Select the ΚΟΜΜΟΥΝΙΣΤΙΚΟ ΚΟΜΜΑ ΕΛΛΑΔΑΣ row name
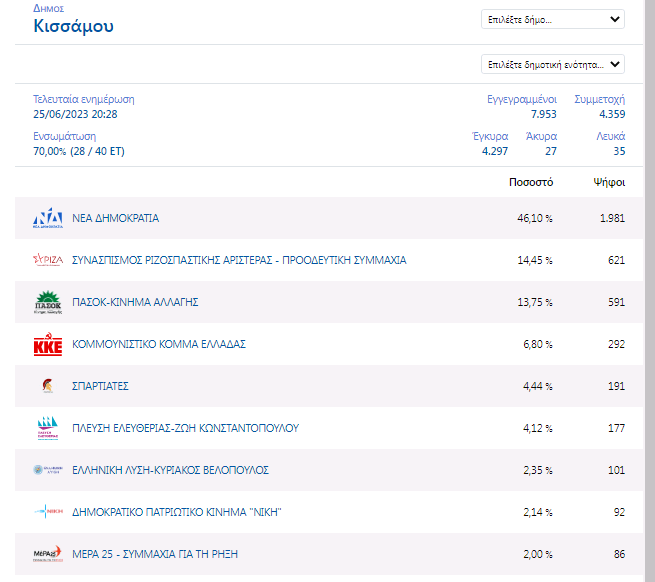Image resolution: width=655 pixels, height=582 pixels. click(x=158, y=344)
